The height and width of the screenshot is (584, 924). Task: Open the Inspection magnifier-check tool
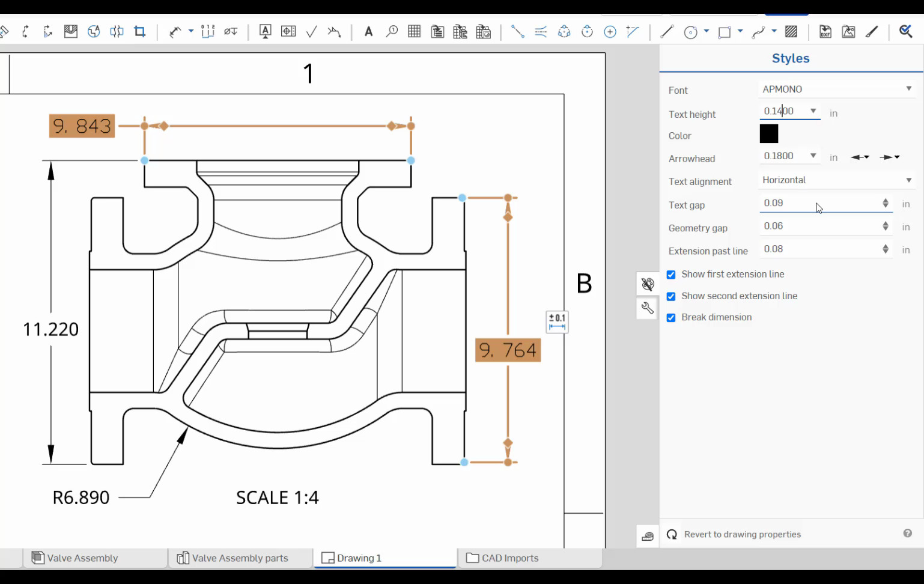905,32
